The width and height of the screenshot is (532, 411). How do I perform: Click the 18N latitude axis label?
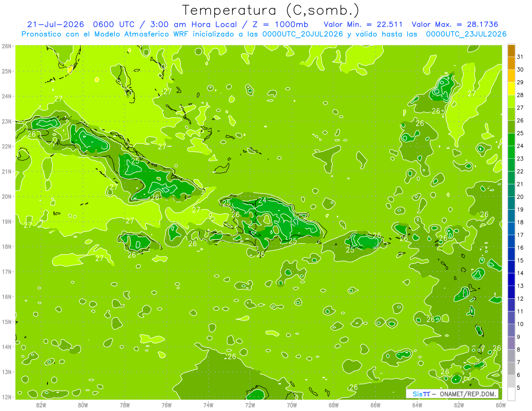pyautogui.click(x=7, y=247)
